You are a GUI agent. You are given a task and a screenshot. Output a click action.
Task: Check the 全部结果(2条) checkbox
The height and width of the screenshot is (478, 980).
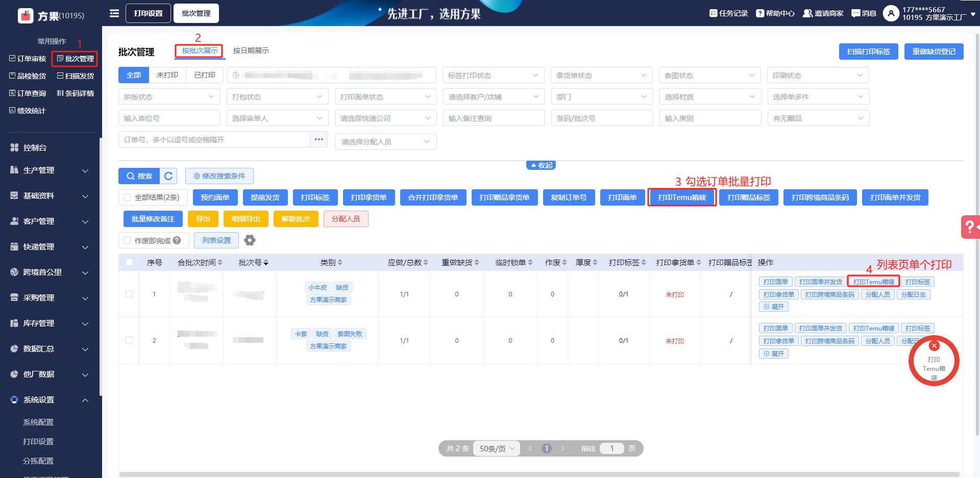(x=127, y=197)
